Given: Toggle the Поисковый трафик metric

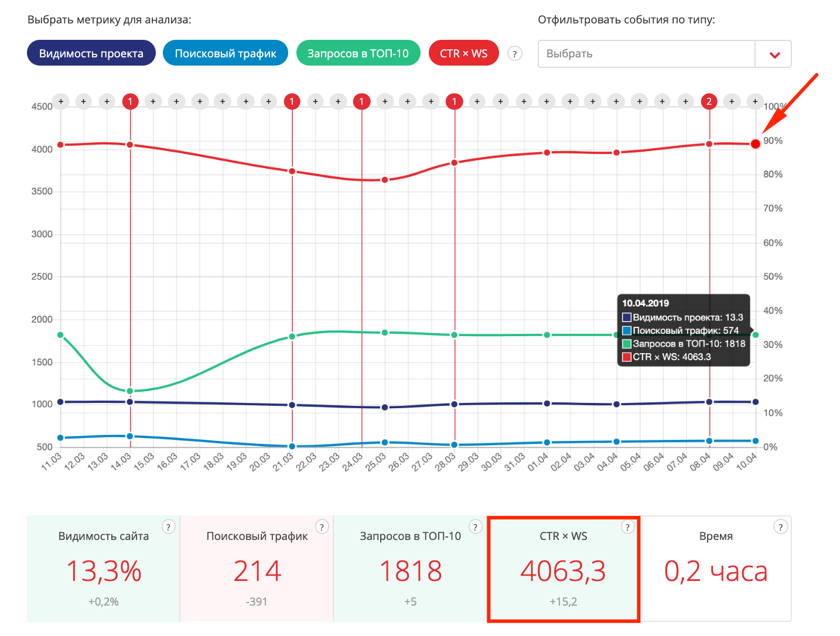Looking at the screenshot, I should pos(226,53).
